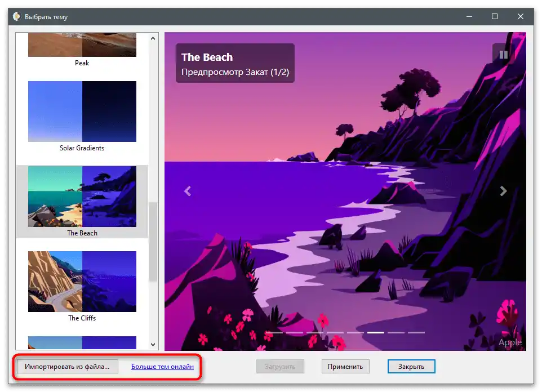Select the Peak theme thumbnail

click(x=82, y=45)
